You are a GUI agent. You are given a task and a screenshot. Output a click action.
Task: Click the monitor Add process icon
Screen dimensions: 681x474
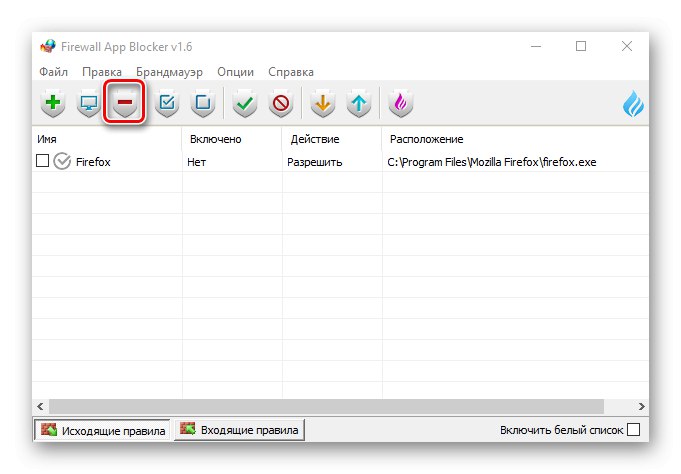pyautogui.click(x=89, y=103)
